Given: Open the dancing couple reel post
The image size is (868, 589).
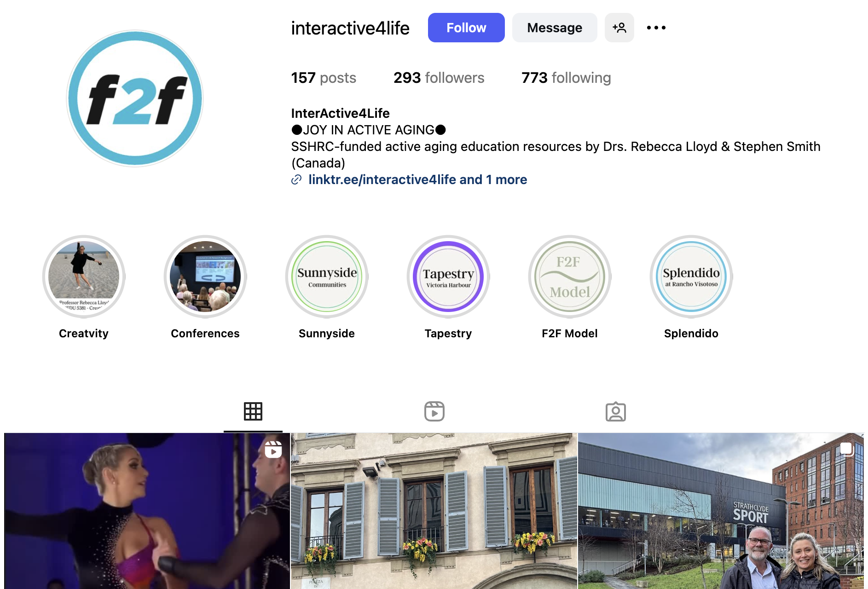Looking at the screenshot, I should click(x=147, y=511).
